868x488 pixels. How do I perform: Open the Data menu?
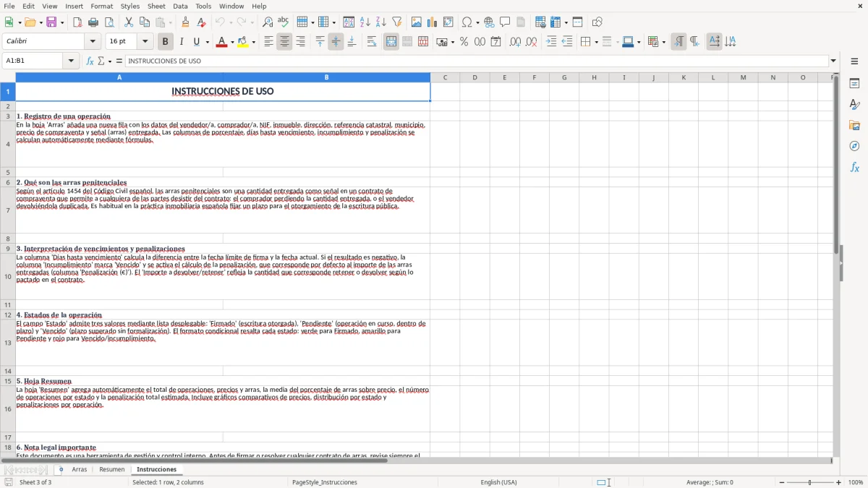pyautogui.click(x=180, y=6)
